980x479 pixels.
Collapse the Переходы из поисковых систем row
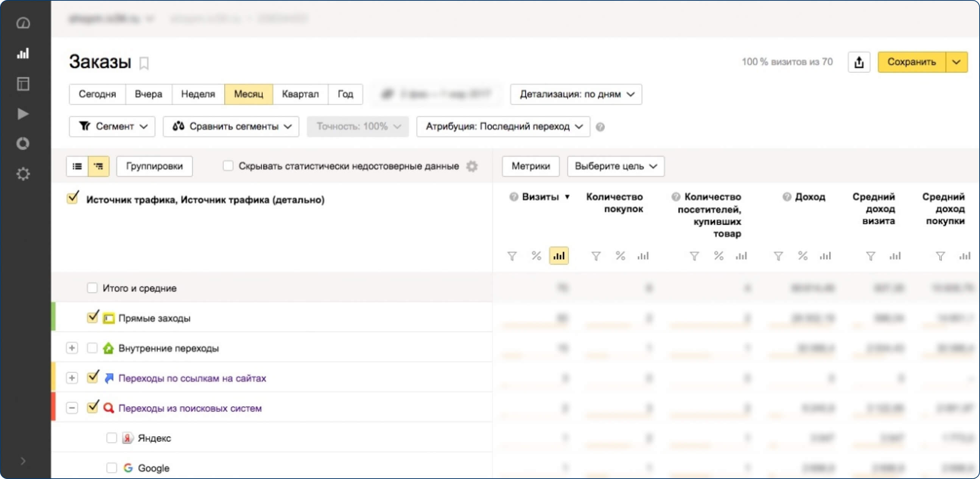tap(72, 408)
